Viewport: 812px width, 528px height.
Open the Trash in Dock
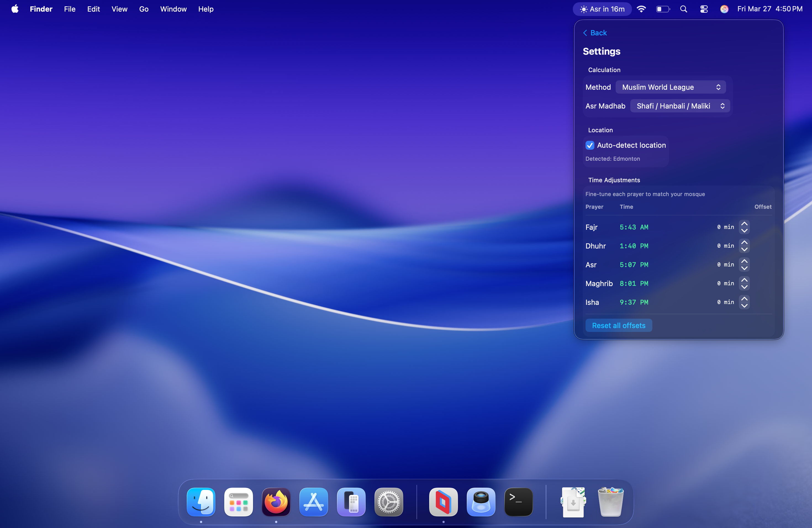tap(611, 502)
